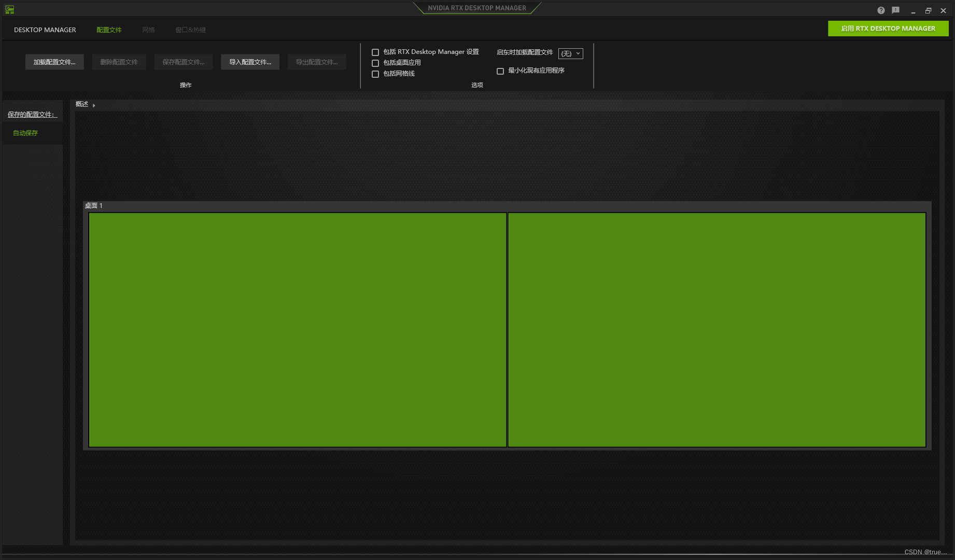Screen dimensions: 955x560
Task: Enable 包括 RTX Desktop Manager 设置 checkbox
Action: tap(375, 52)
